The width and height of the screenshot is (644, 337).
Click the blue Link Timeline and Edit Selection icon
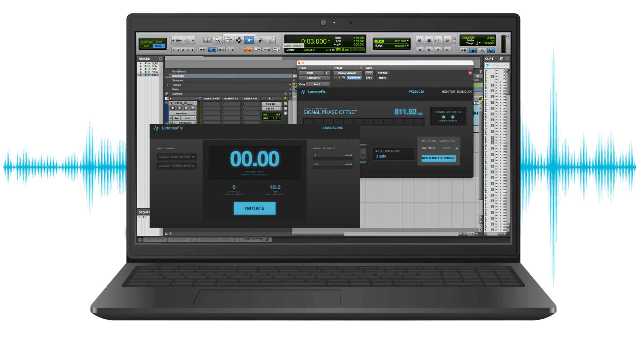click(212, 50)
